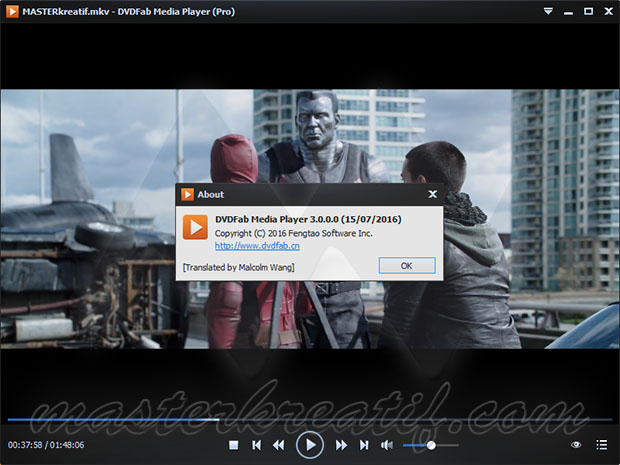Rewind the video
620x465 pixels.
pyautogui.click(x=279, y=445)
